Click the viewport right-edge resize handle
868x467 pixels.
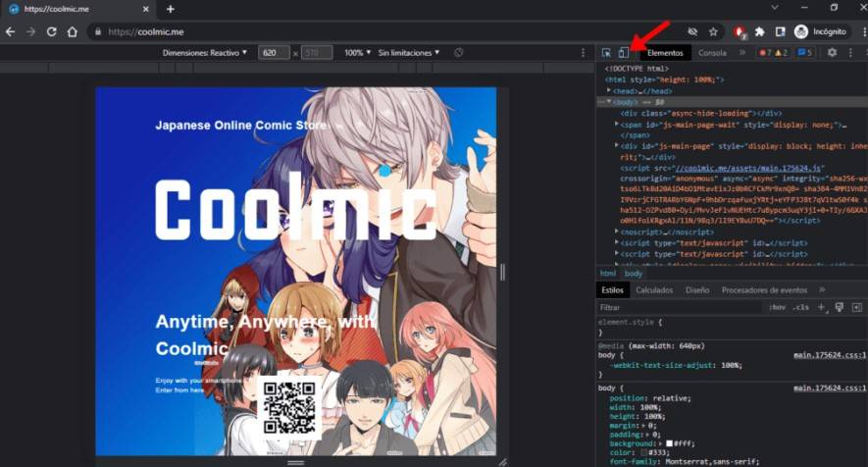(x=502, y=272)
